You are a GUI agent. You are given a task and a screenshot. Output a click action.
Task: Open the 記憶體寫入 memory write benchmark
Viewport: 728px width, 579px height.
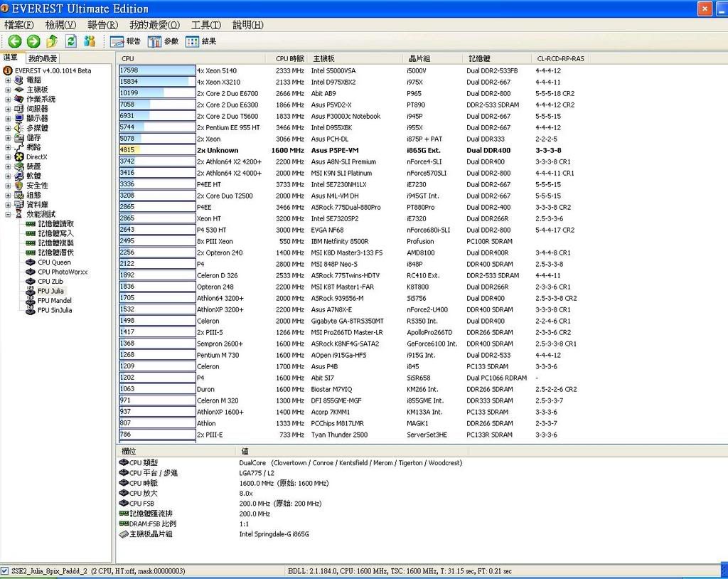click(50, 233)
